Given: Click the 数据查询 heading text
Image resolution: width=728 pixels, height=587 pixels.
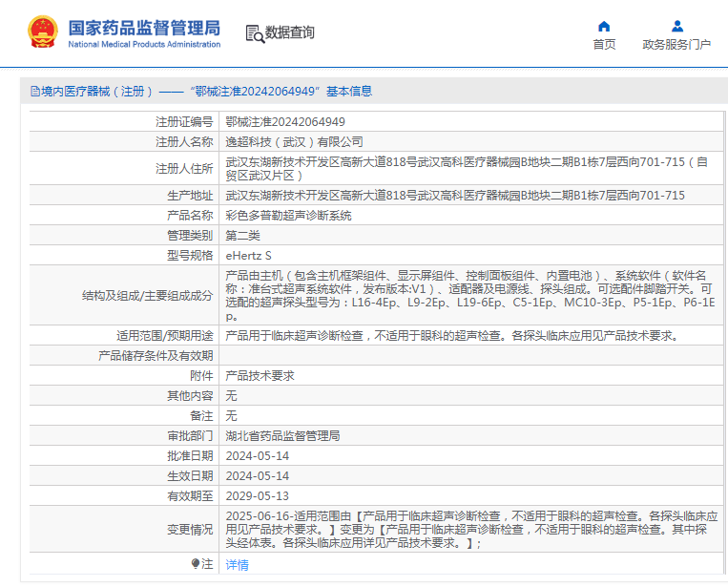Looking at the screenshot, I should (290, 32).
